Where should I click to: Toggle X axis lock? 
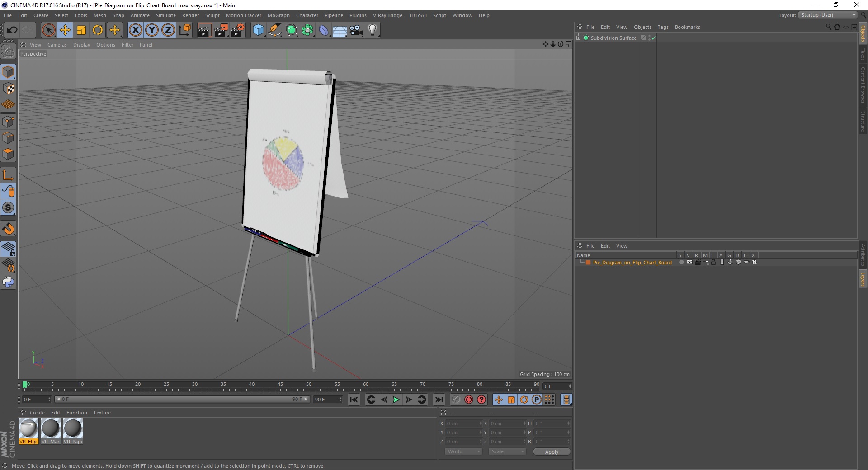tap(135, 30)
